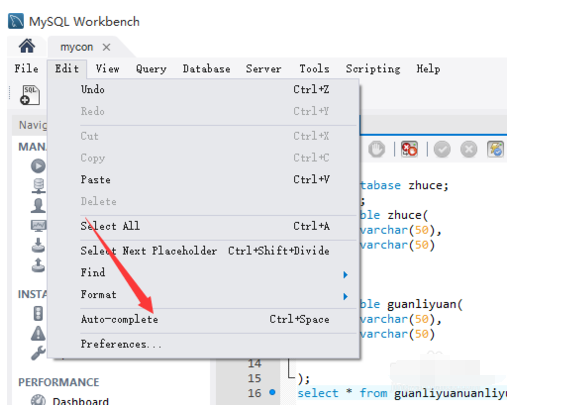Open the Data Export sidebar icon
Viewport: 569px width, 413px height.
tap(38, 245)
